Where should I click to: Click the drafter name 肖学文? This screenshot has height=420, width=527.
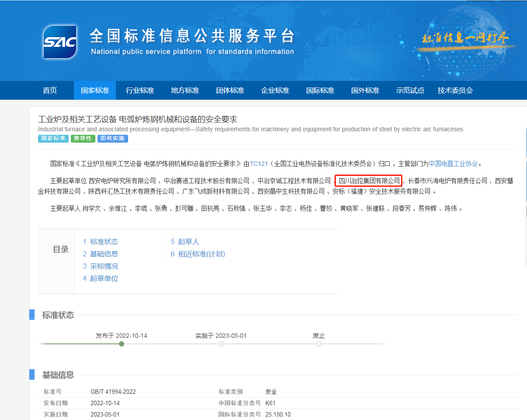(92, 209)
